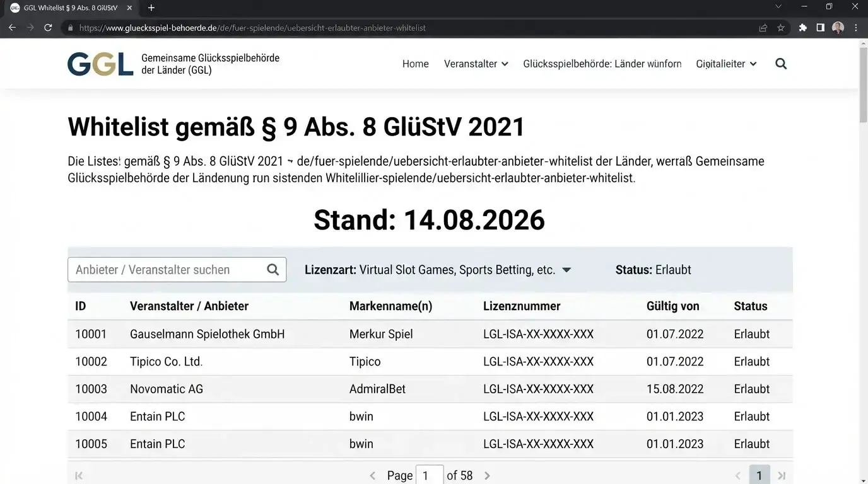Viewport: 868px width, 484px height.
Task: Open the Extensions puzzle icon
Action: point(802,28)
